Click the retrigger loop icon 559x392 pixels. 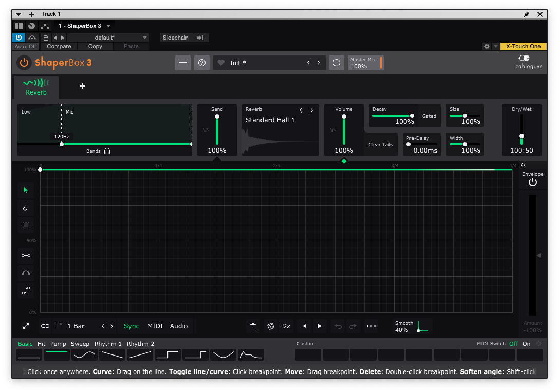(336, 63)
